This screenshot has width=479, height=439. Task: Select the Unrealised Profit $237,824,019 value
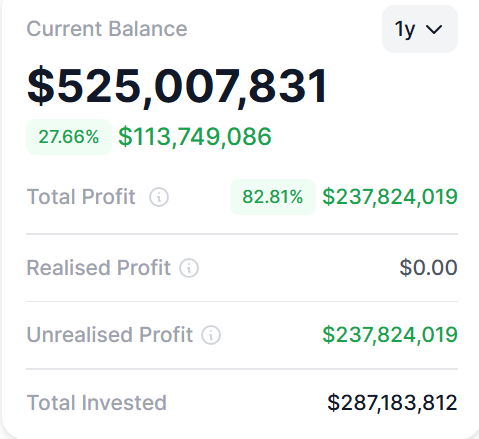click(x=390, y=335)
